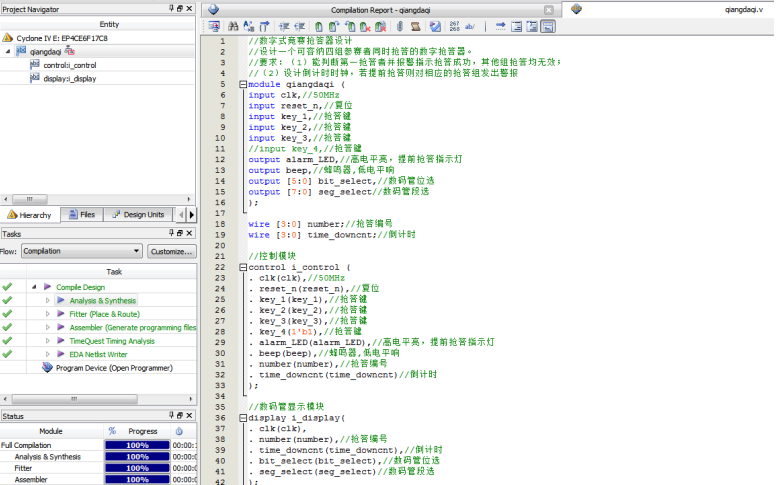Open the Compilation Report - qiangdaqi tab
This screenshot has height=485, width=781.
(381, 8)
